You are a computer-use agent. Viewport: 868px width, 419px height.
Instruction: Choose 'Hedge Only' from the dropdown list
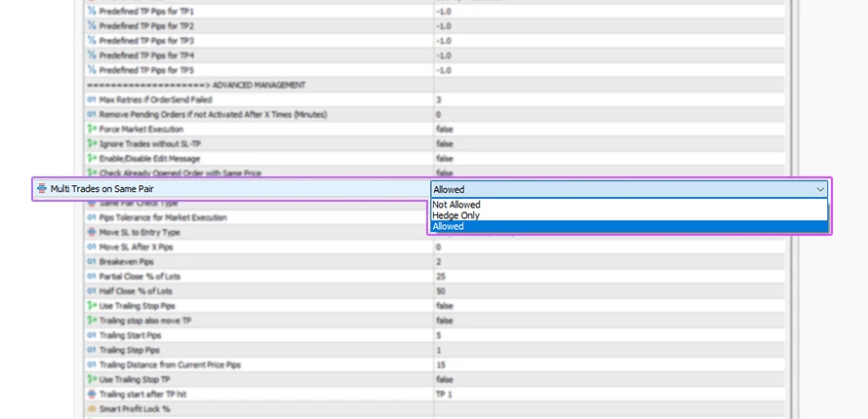click(456, 215)
